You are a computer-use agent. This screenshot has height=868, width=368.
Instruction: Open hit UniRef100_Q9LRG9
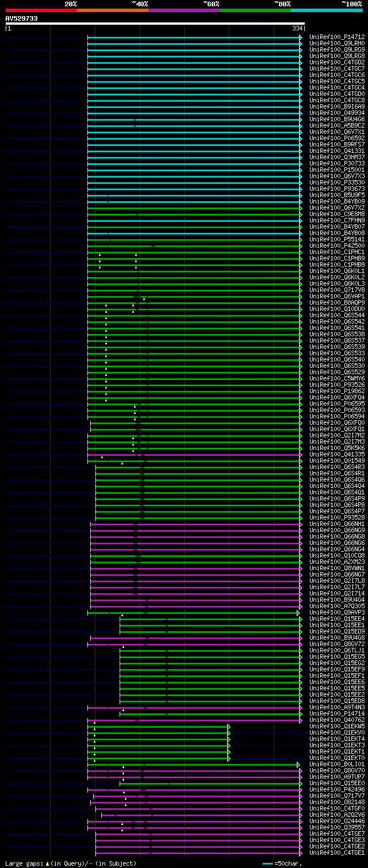coord(337,49)
